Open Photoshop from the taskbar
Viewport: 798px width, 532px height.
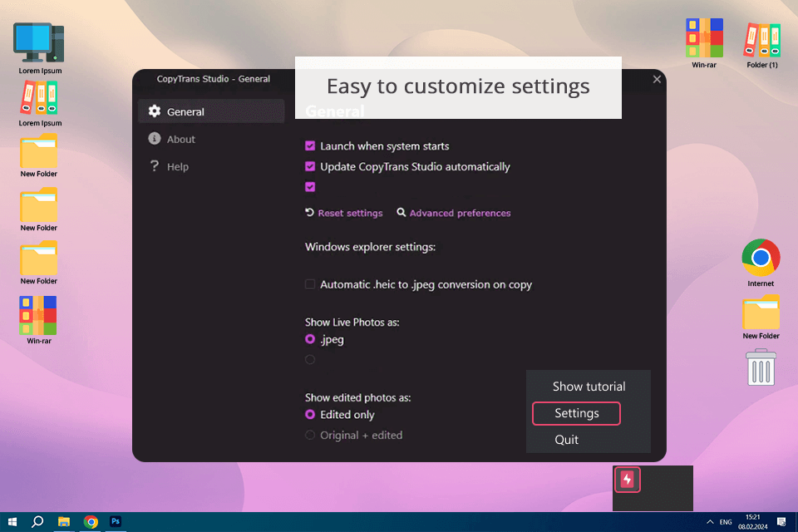click(116, 522)
